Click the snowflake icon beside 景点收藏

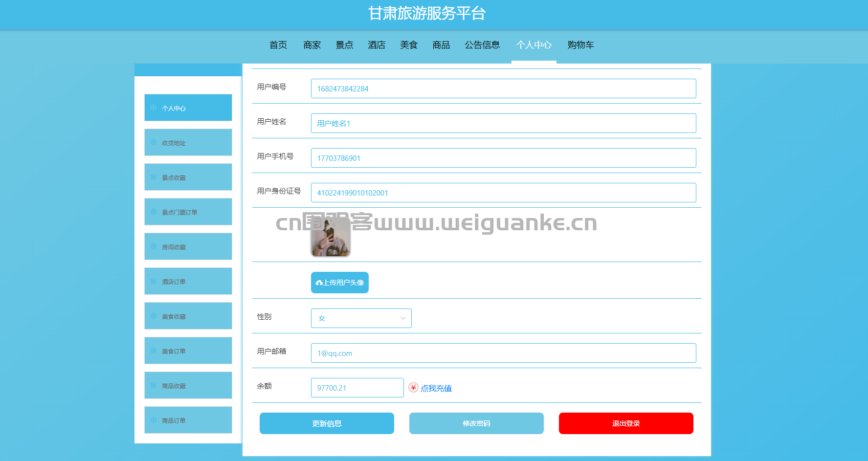(x=154, y=177)
